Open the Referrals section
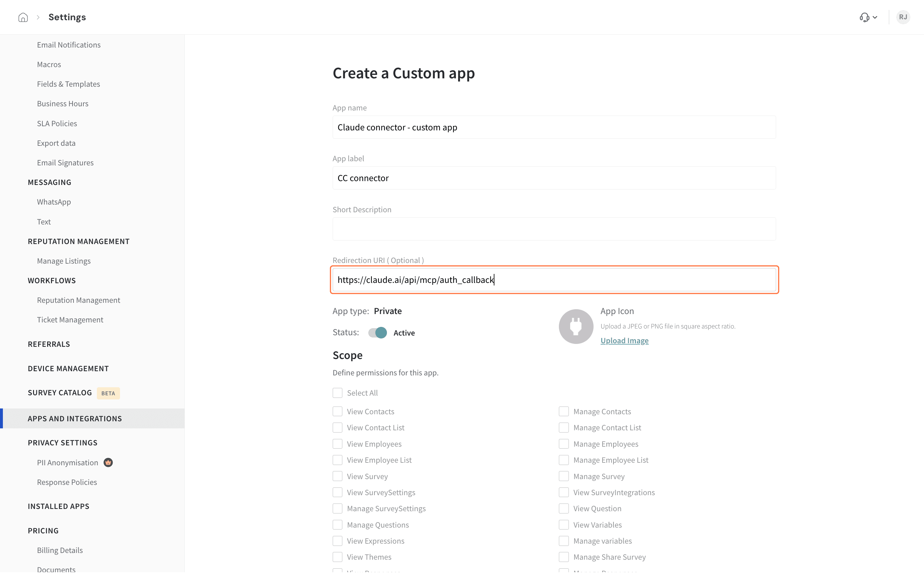The height and width of the screenshot is (578, 924). [49, 344]
